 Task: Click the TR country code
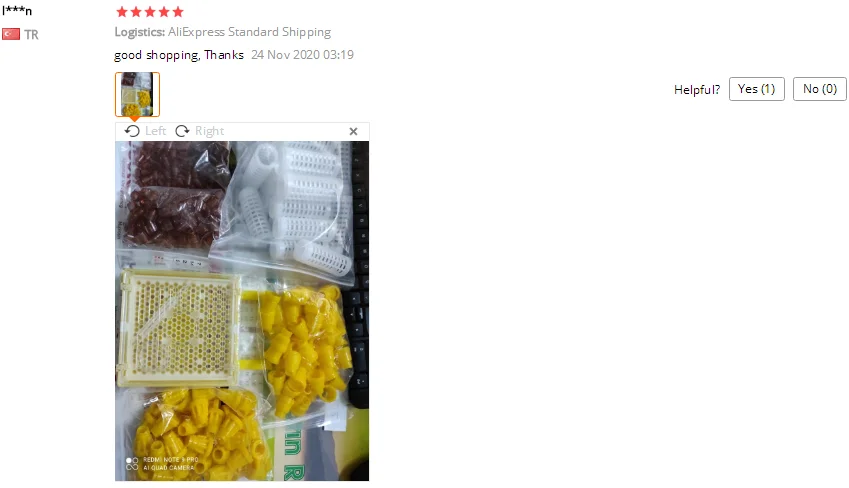pyautogui.click(x=31, y=35)
